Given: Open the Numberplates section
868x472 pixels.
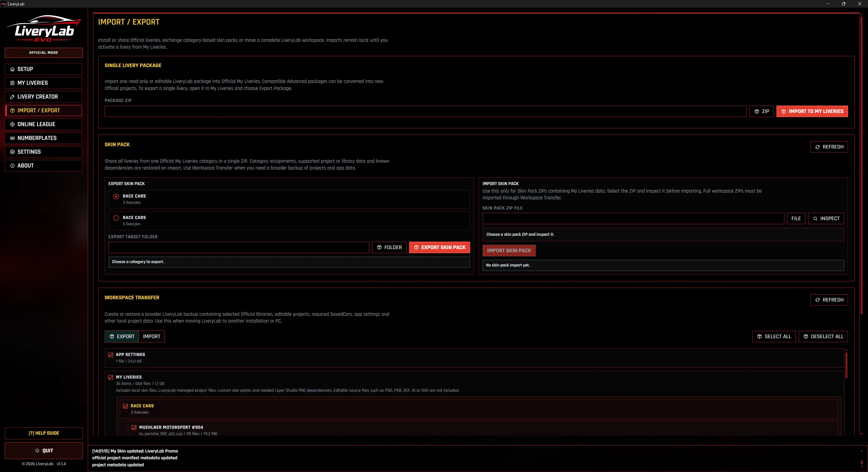Looking at the screenshot, I should coord(43,138).
